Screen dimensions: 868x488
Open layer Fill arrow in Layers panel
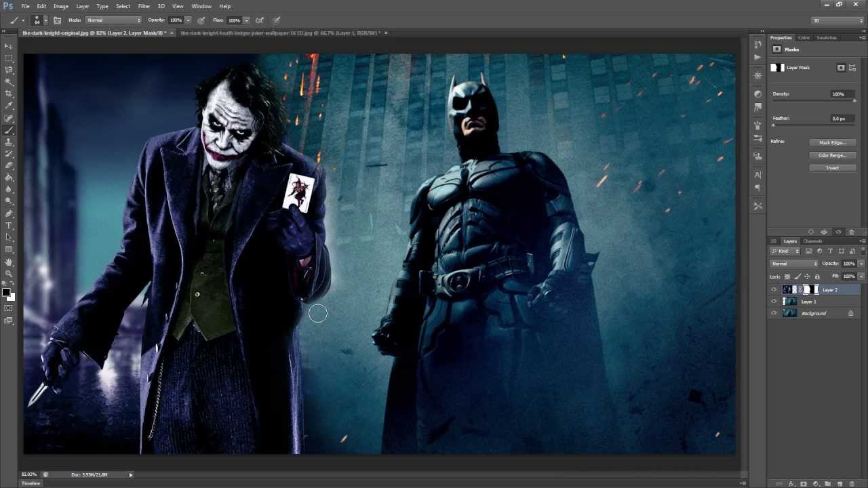tap(862, 277)
